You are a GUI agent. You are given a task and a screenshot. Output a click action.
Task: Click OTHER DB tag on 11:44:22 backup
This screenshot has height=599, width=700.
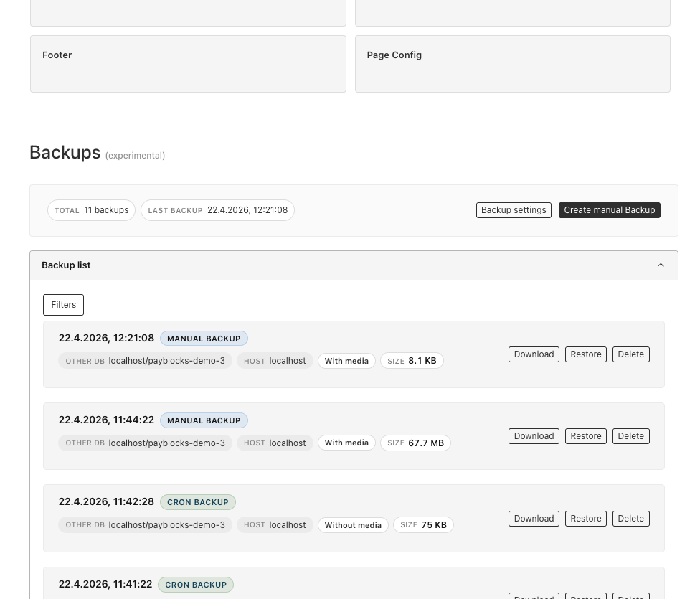145,443
